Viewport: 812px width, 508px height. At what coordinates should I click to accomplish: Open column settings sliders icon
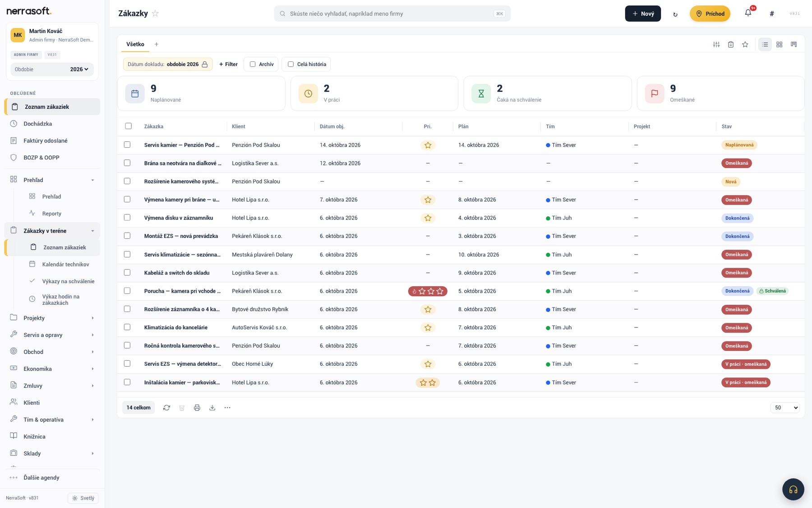(x=716, y=44)
